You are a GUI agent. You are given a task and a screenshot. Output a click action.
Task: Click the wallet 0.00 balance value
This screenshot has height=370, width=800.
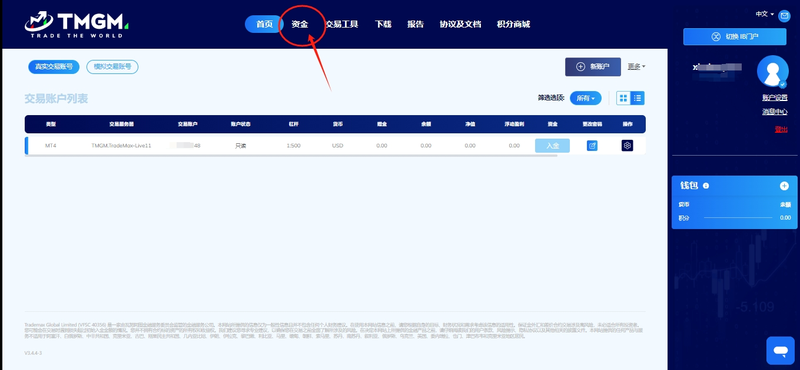tap(785, 218)
